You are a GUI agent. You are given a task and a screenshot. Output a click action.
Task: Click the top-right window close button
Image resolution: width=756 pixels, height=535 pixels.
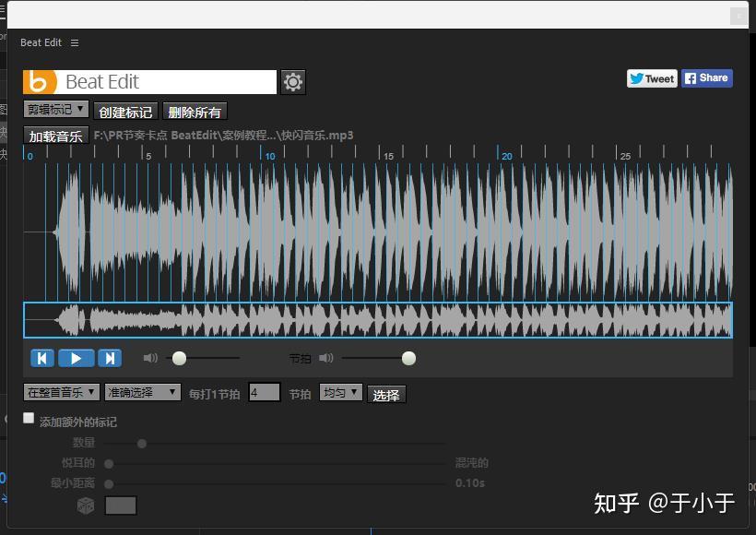(738, 17)
